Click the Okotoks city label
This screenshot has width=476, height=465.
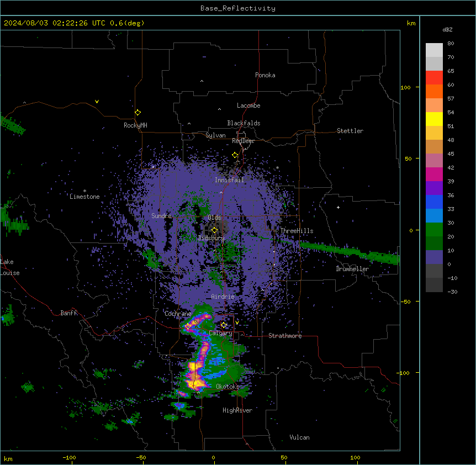228,387
